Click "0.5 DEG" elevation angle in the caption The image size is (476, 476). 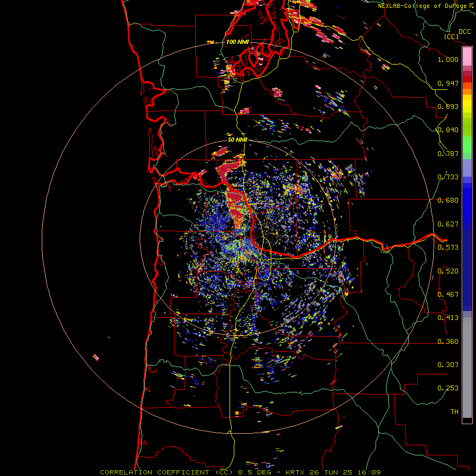tap(255, 472)
